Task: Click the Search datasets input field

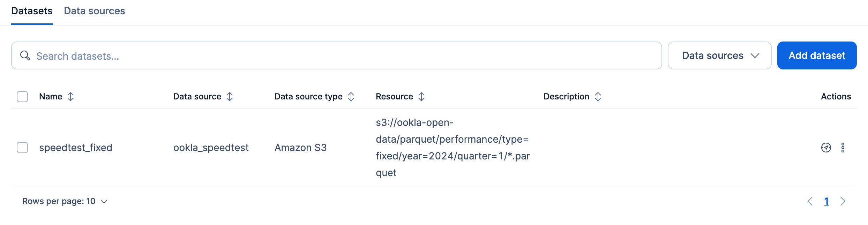Action: click(x=336, y=55)
